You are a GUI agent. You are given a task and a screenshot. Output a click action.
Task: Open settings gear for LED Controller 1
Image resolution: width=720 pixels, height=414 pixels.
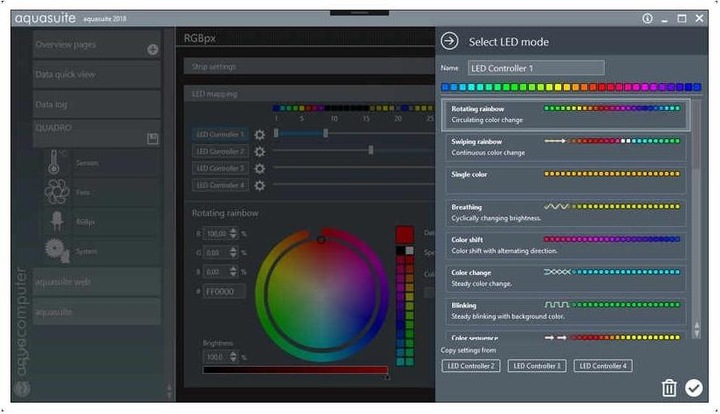(x=260, y=134)
